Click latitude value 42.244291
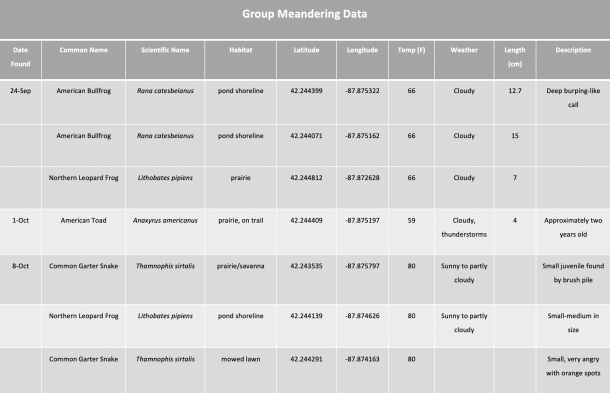The width and height of the screenshot is (610, 393). click(306, 359)
